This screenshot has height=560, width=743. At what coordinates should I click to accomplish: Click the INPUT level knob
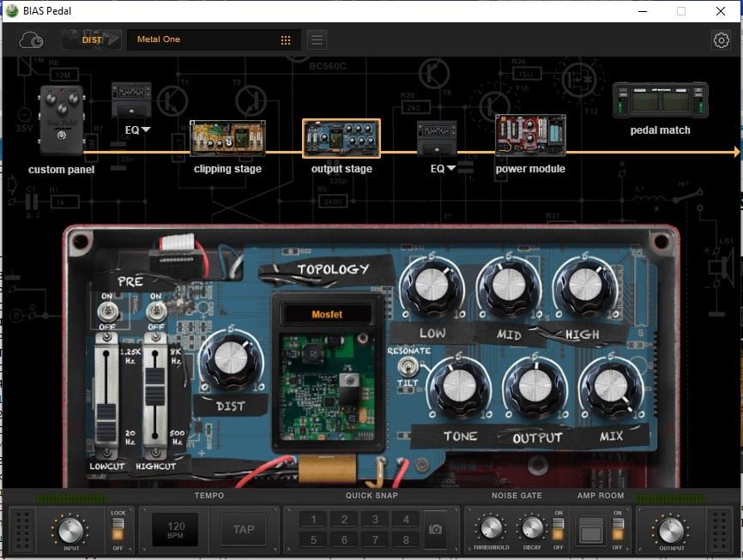tap(70, 530)
